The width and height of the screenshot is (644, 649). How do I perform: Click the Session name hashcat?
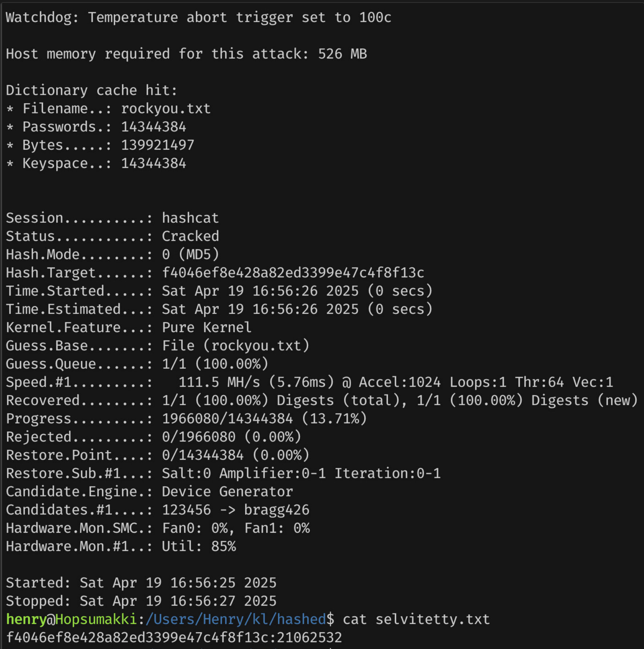[190, 218]
